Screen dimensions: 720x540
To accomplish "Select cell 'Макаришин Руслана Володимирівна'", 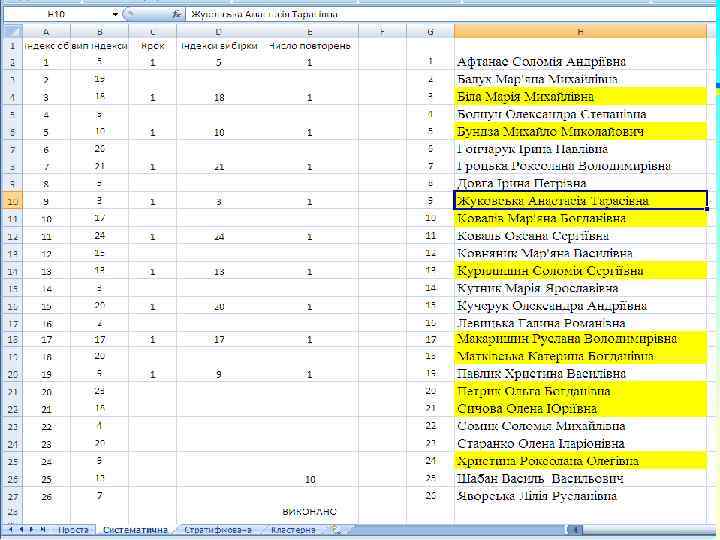I will point(580,339).
